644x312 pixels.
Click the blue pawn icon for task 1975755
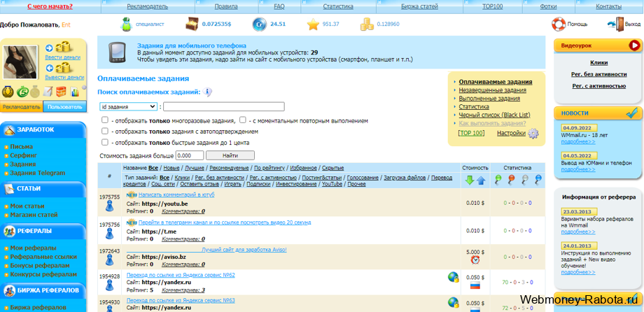pos(109,206)
